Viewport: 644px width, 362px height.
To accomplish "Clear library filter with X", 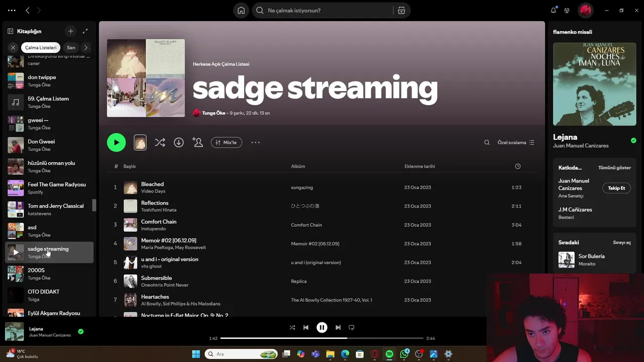I will tap(13, 48).
